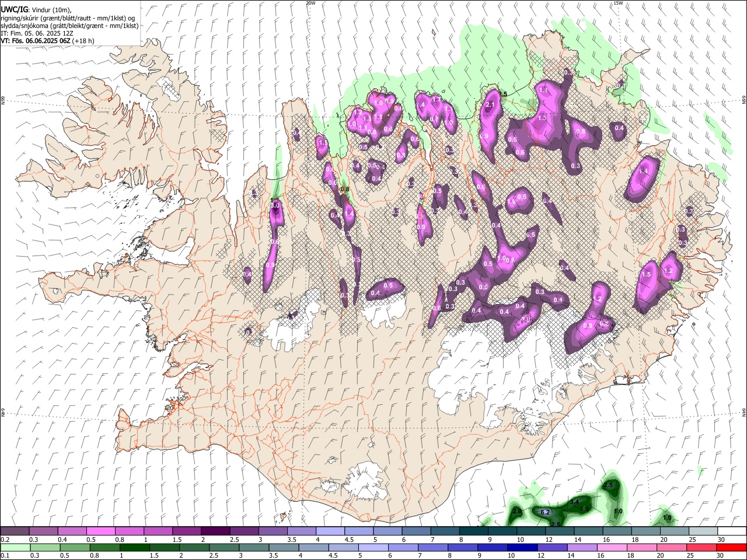Select the violet 12 rain legend swatch
This screenshot has height=560, width=747.
pos(552,547)
